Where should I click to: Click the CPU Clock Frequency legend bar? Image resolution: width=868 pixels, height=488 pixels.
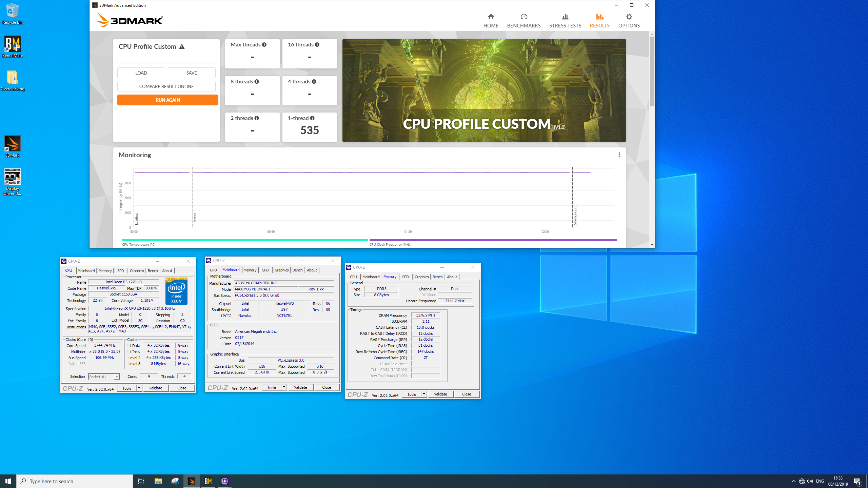tap(493, 240)
